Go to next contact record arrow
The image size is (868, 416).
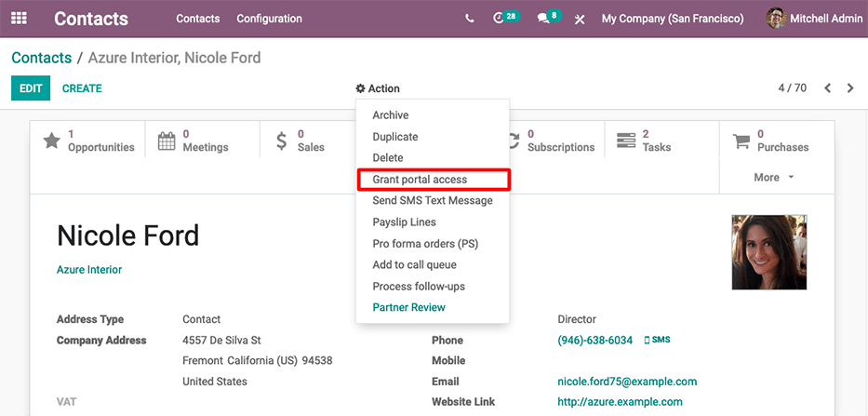pos(850,88)
